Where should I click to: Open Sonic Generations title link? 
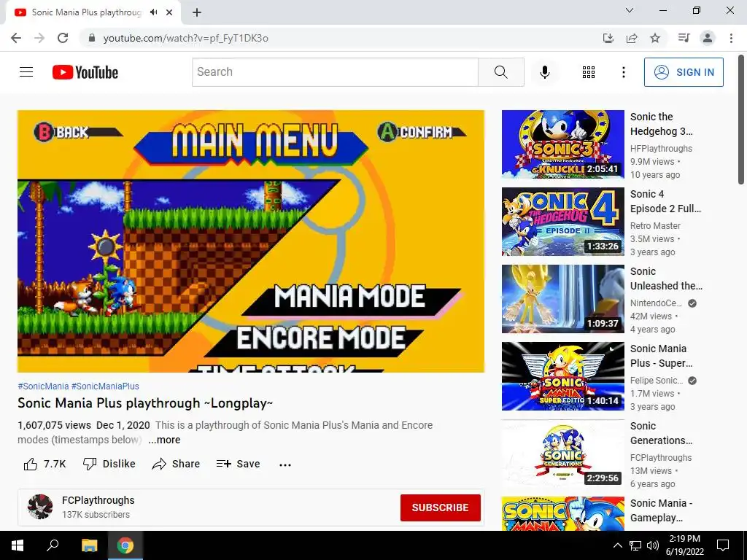661,433
